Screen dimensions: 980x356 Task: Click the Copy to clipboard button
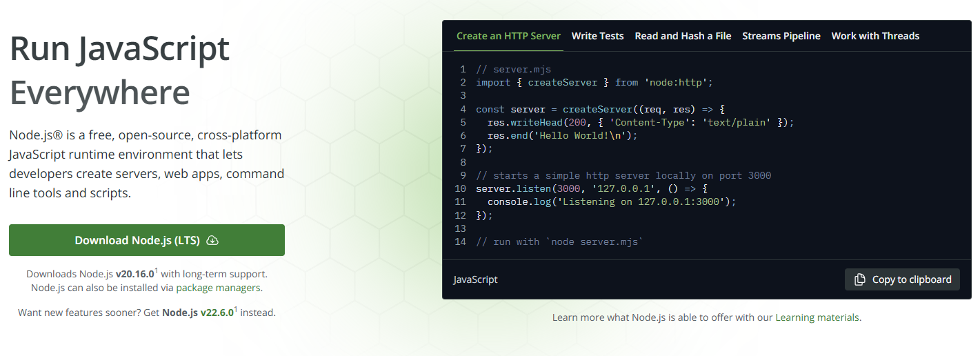coord(902,279)
